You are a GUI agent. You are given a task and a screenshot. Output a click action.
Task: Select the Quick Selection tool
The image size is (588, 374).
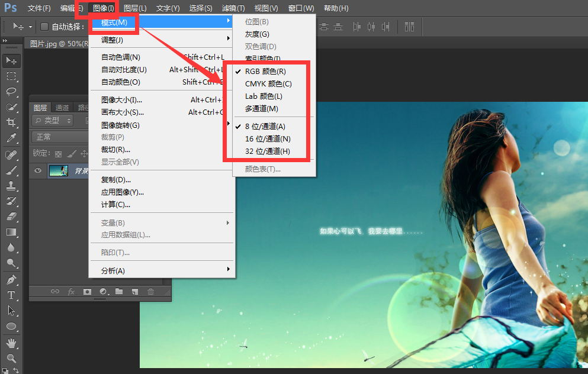(11, 107)
